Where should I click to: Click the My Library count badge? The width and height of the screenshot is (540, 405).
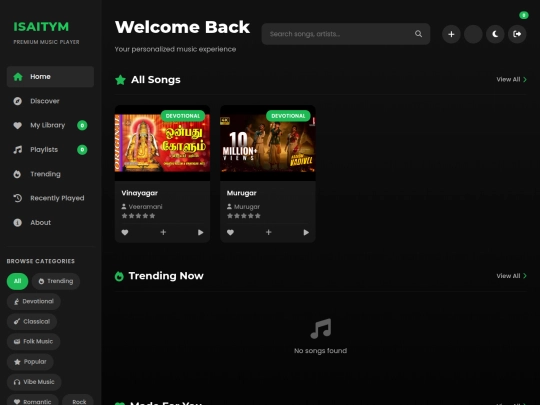click(82, 125)
